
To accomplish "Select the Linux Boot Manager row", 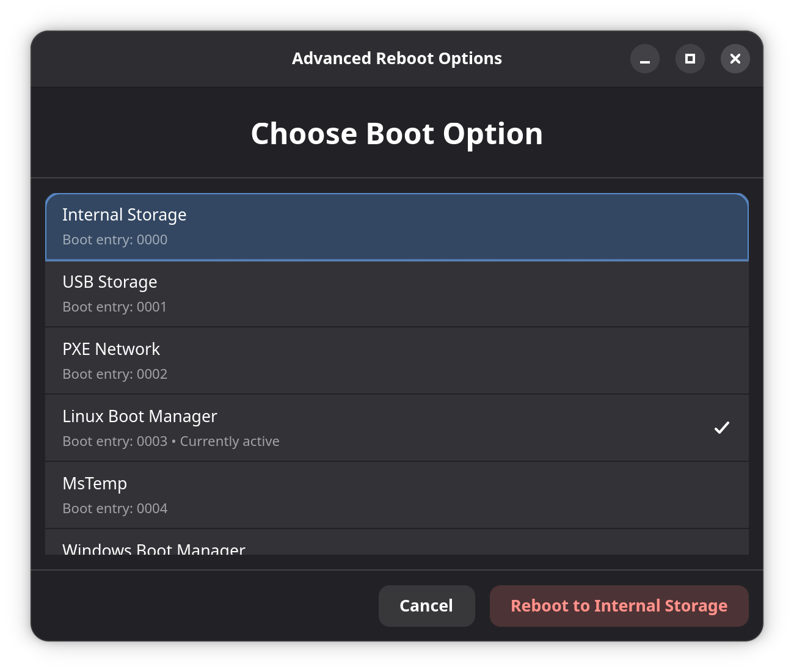I will (x=397, y=428).
